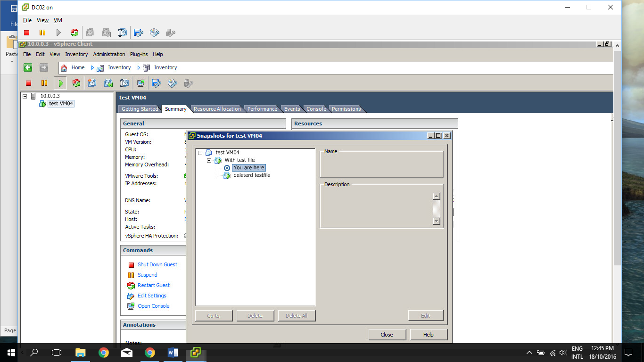Collapse the With test file snapshot node
This screenshot has height=362, width=644.
click(x=209, y=161)
